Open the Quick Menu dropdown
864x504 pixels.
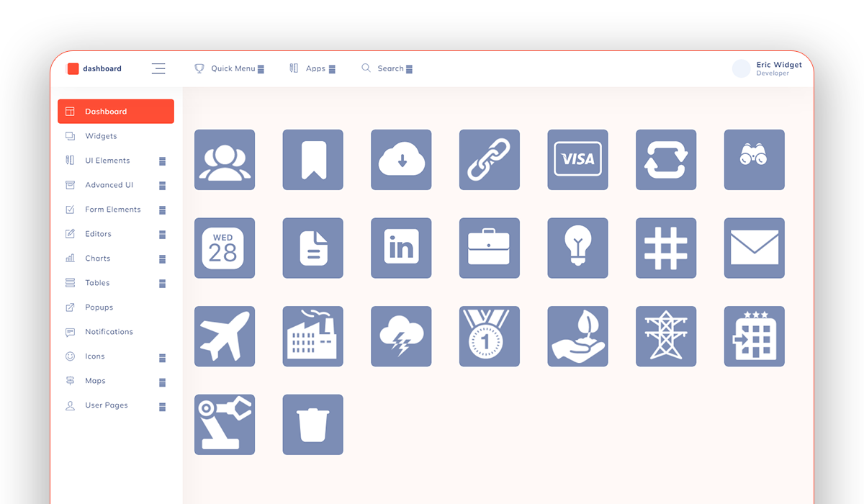coord(229,68)
